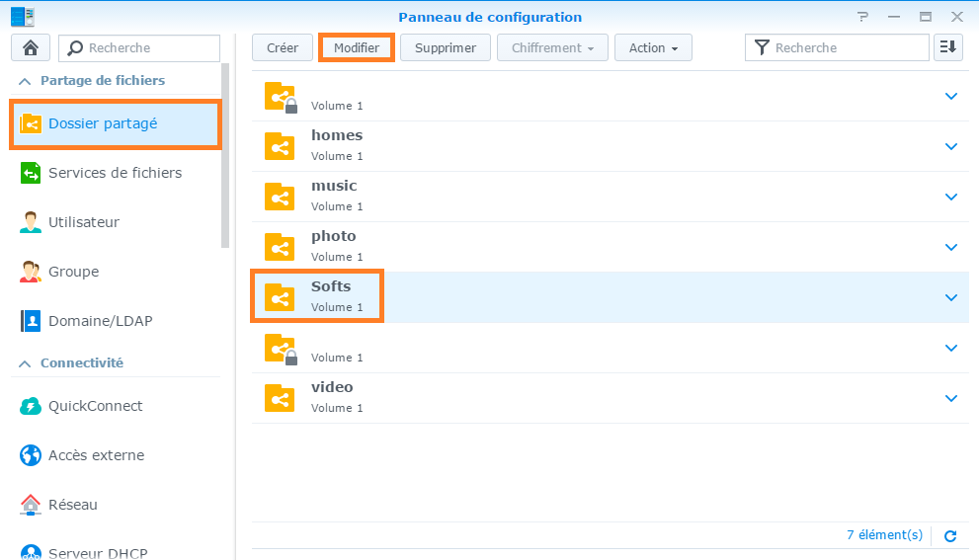This screenshot has width=979, height=560.
Task: Open the Utilisateur section
Action: (84, 222)
